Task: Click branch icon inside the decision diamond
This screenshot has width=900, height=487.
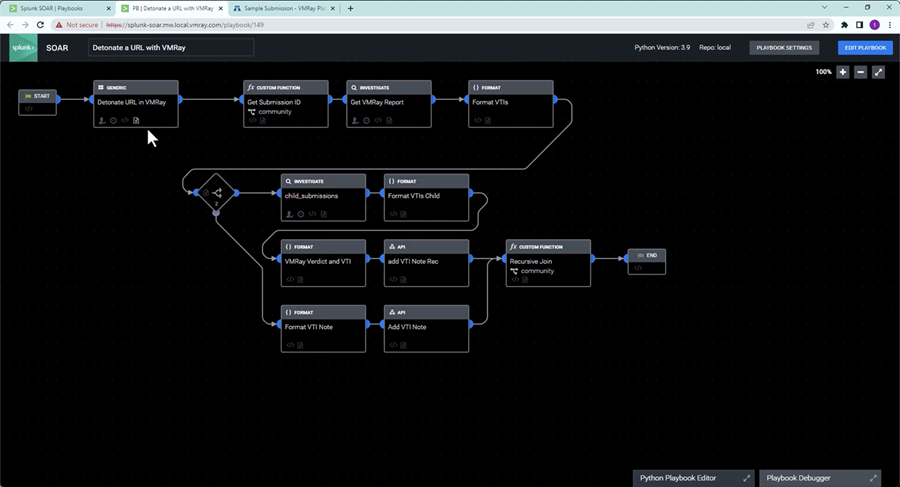Action: click(x=217, y=193)
